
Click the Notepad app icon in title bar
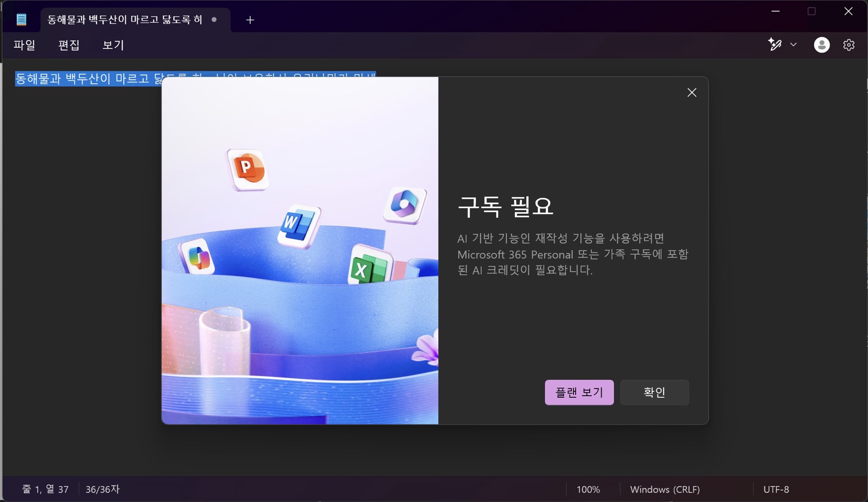[x=21, y=20]
